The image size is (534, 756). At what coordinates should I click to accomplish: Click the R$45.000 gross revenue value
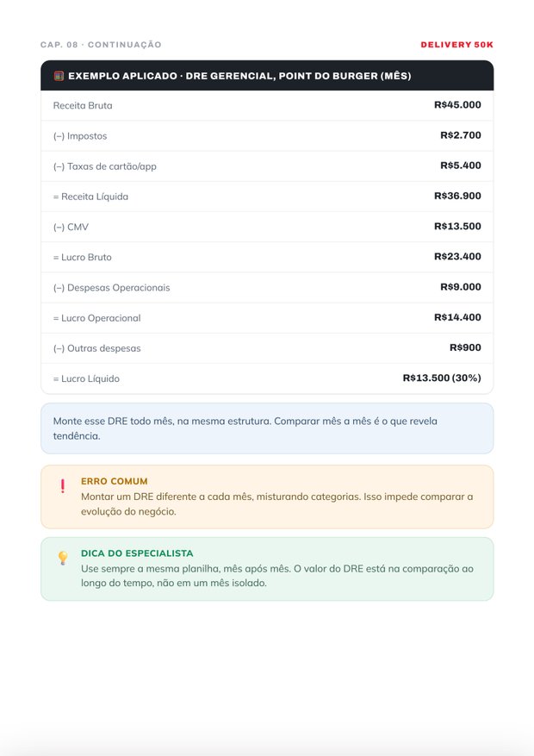[x=457, y=104]
